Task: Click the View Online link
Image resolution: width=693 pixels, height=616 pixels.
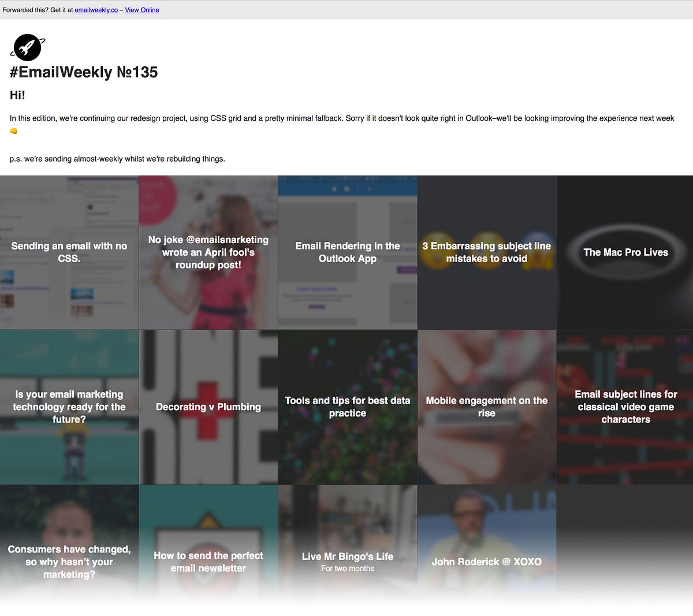Action: point(141,10)
